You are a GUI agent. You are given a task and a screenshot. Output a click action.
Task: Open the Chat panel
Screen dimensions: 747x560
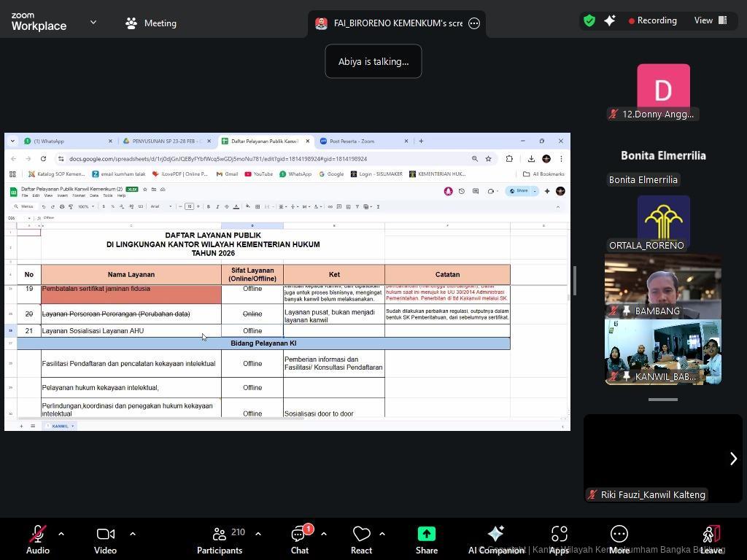click(x=300, y=540)
